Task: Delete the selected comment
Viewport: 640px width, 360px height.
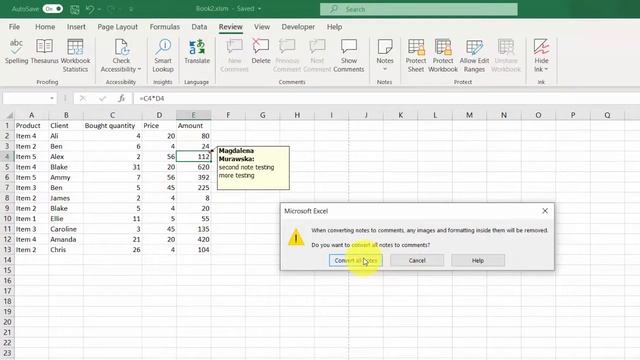Action: tap(261, 52)
